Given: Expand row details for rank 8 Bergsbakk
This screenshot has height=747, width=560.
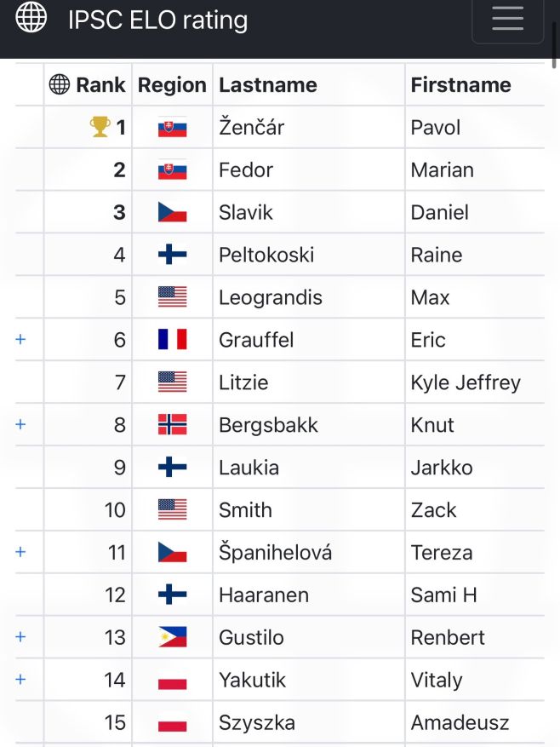Looking at the screenshot, I should click(x=21, y=424).
